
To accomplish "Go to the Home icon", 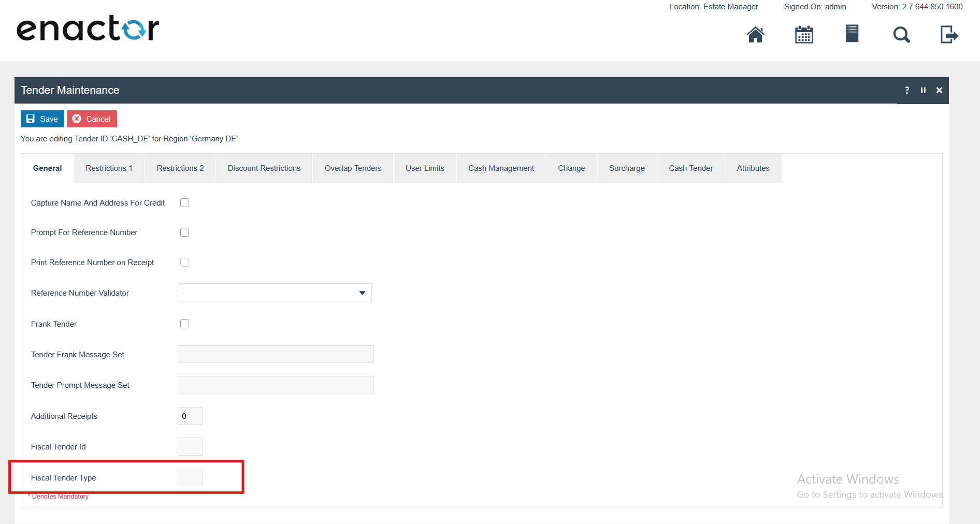I will click(x=755, y=35).
